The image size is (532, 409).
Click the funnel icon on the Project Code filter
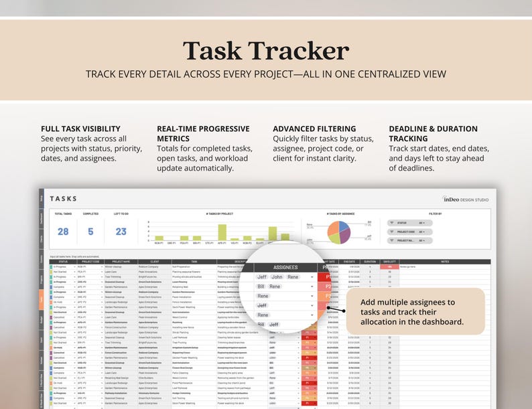tap(392, 232)
